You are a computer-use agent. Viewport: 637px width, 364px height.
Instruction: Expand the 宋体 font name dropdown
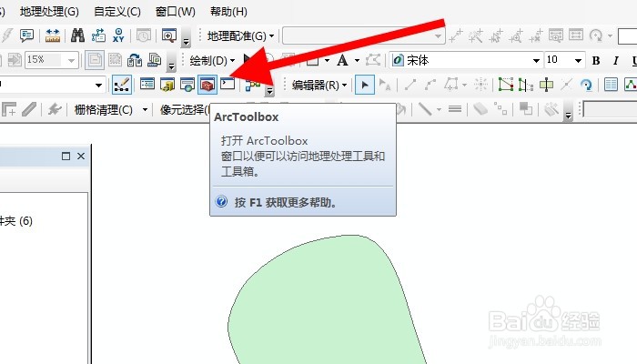coord(536,61)
